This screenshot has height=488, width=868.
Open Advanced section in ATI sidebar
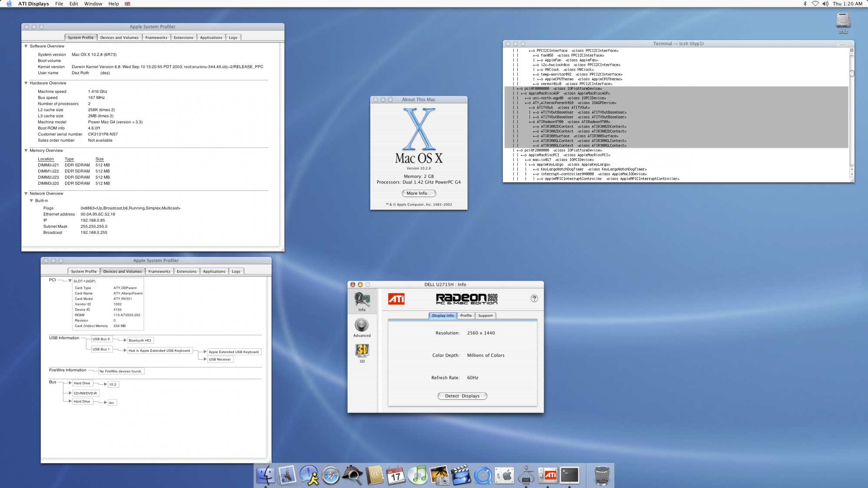pyautogui.click(x=362, y=328)
